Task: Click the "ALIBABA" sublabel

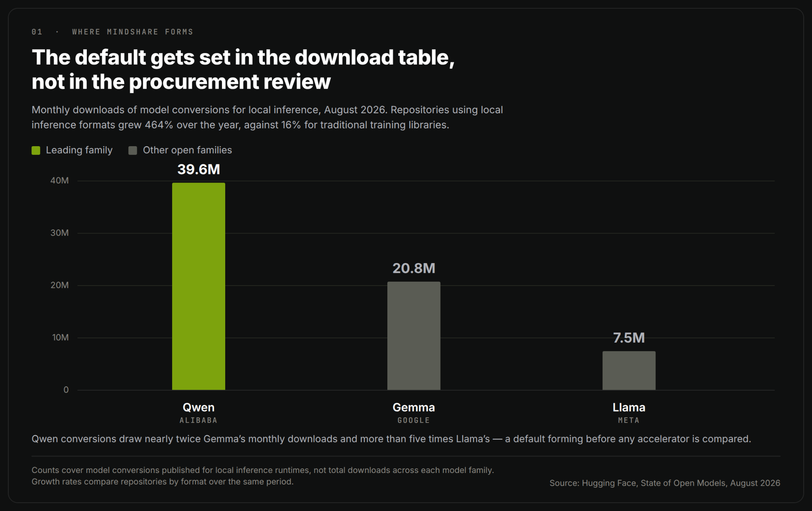Action: (x=199, y=420)
